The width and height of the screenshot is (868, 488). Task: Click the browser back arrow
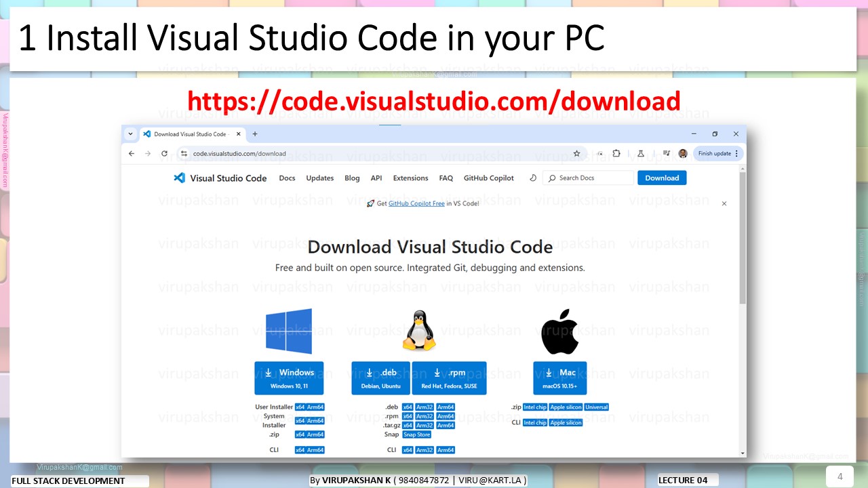132,154
